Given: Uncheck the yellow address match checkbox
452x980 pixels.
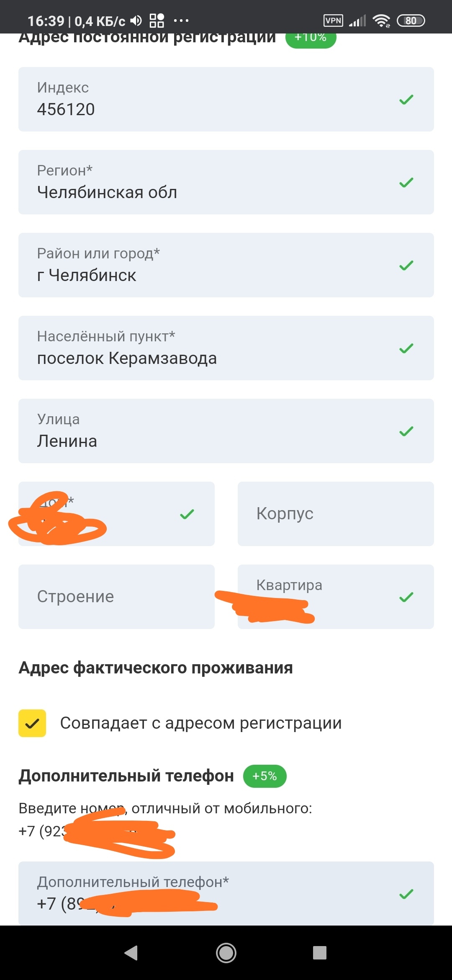Looking at the screenshot, I should click(x=32, y=723).
